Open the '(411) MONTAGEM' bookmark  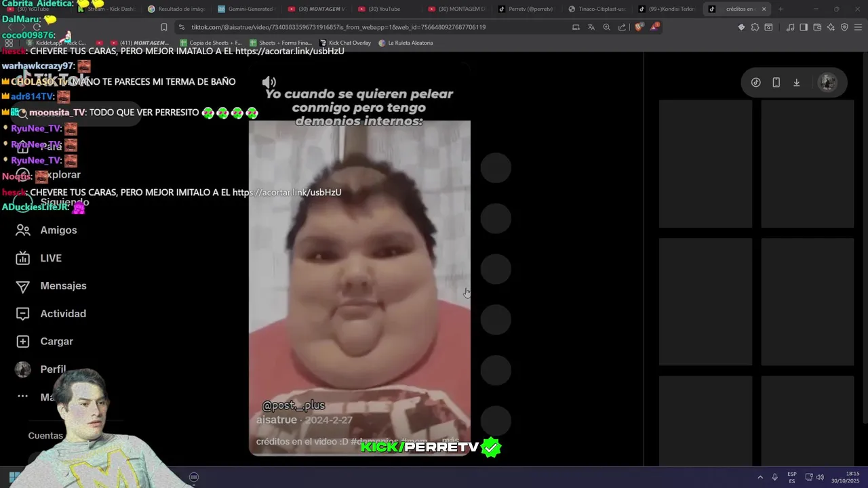[138, 43]
